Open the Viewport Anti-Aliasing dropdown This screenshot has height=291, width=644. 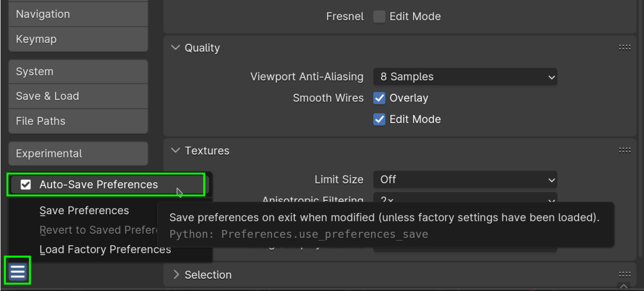coord(465,77)
